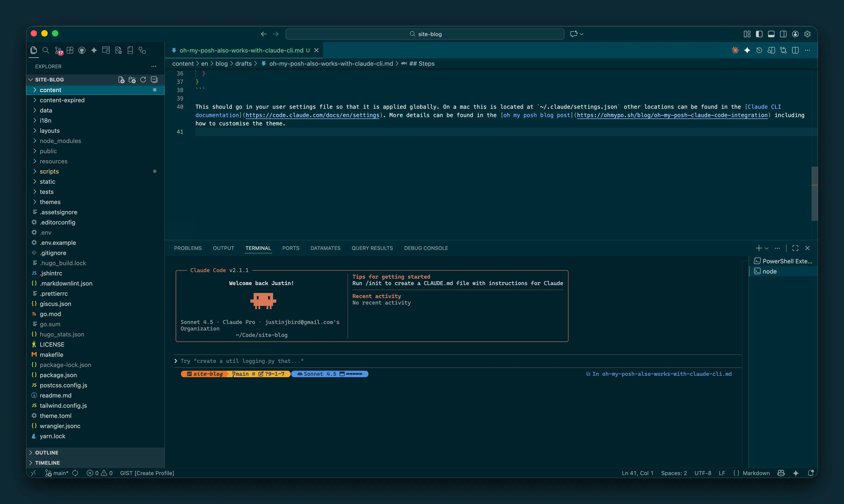Toggle the primary side bar visibility
This screenshot has height=504, width=844.
(759, 34)
